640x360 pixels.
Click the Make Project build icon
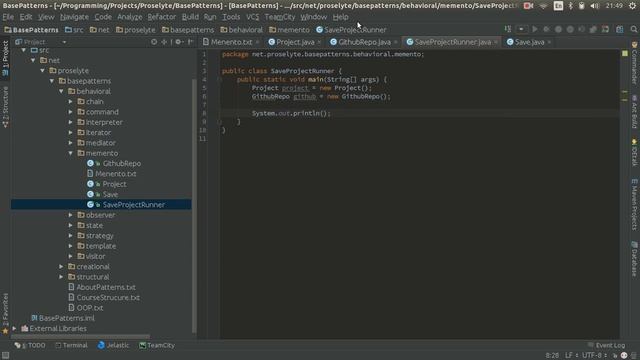click(x=508, y=29)
